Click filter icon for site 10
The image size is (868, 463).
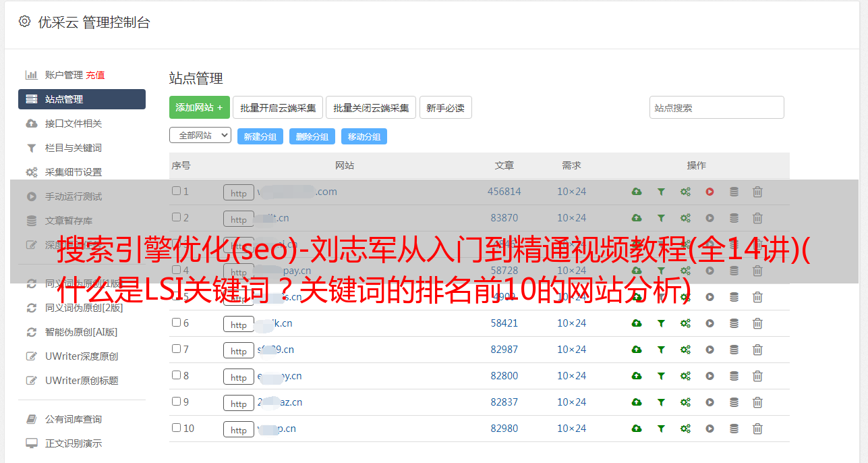661,429
